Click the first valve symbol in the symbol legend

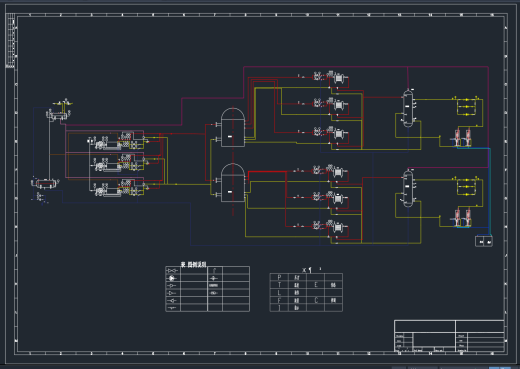click(172, 270)
